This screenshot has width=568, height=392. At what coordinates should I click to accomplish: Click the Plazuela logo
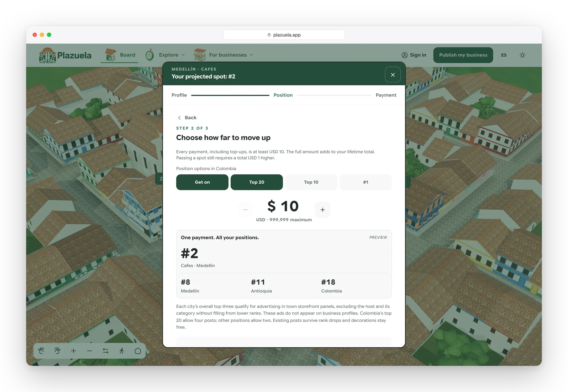(65, 55)
